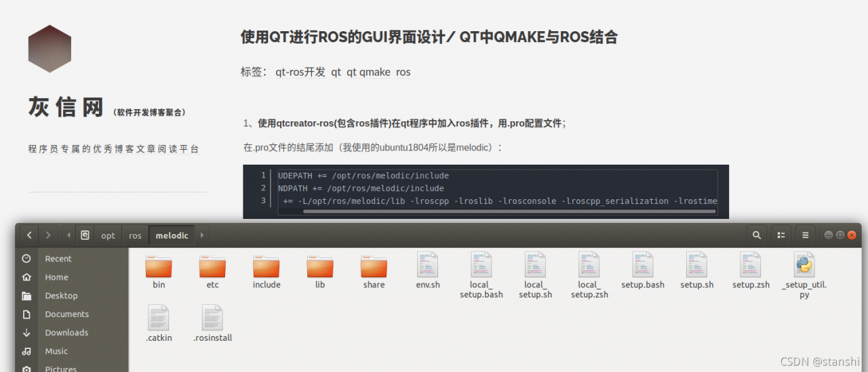
Task: Reveal earlier path segments with left arrow
Action: point(68,235)
